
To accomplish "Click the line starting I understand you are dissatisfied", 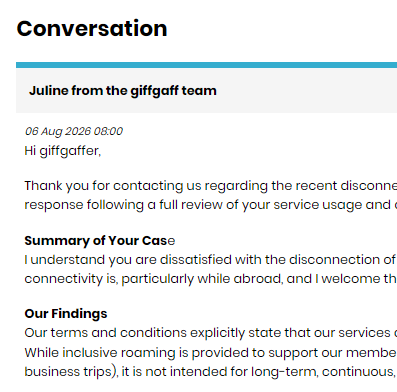I will tap(211, 260).
